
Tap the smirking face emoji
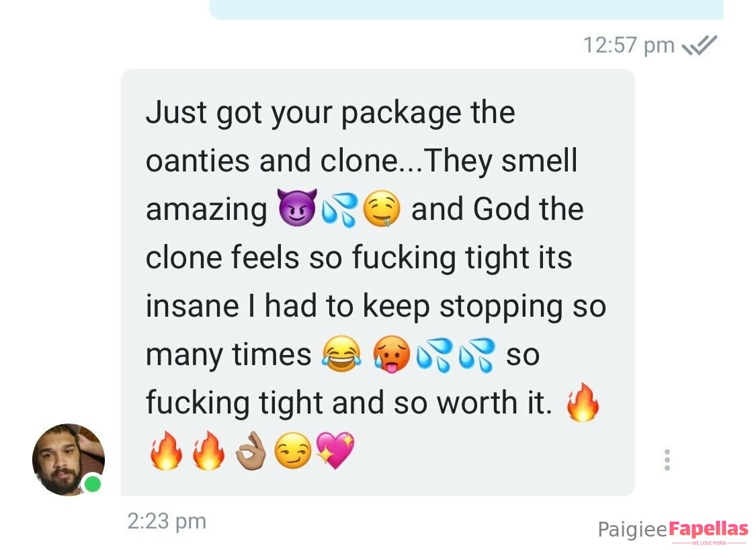293,450
